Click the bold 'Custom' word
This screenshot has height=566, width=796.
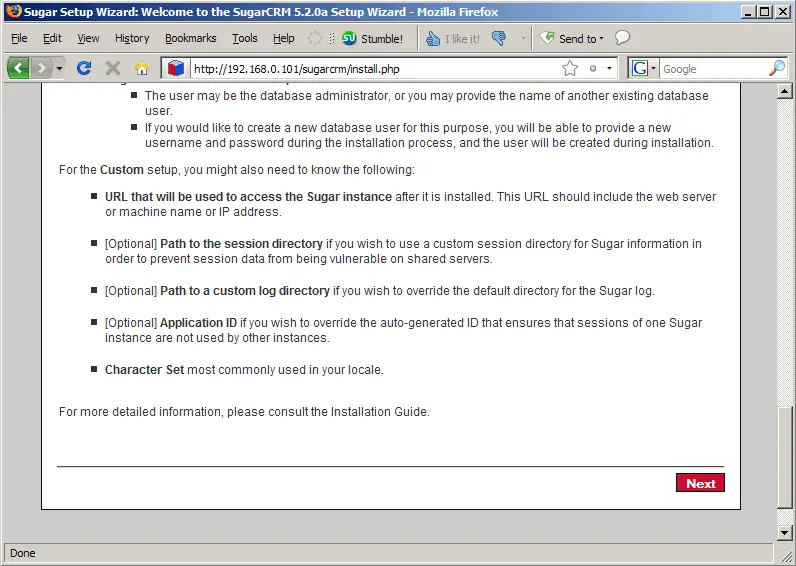point(122,170)
